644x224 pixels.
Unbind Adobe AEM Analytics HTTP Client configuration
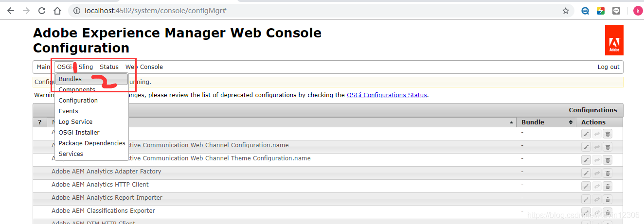[597, 186]
